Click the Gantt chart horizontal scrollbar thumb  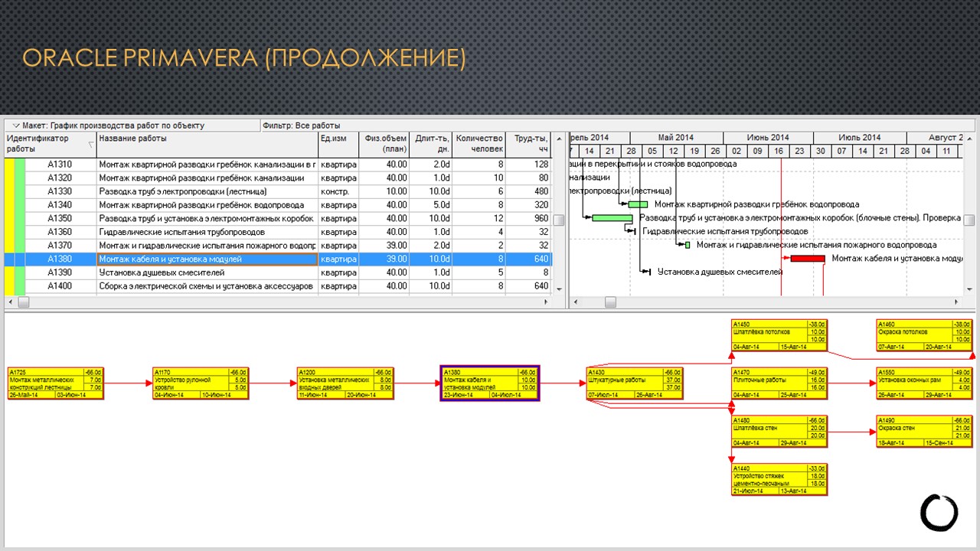pos(610,302)
